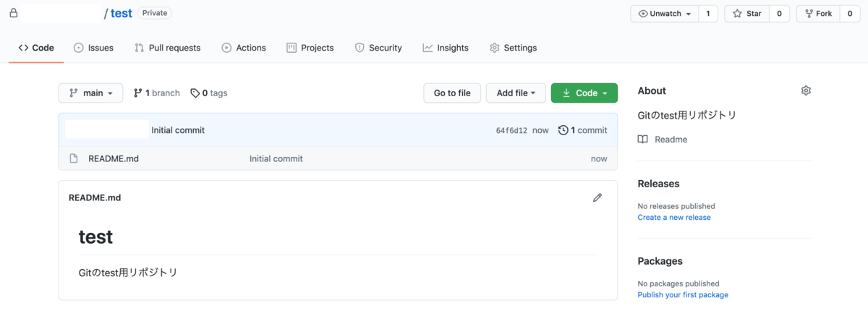
Task: Click the README.md file icon
Action: pos(73,158)
